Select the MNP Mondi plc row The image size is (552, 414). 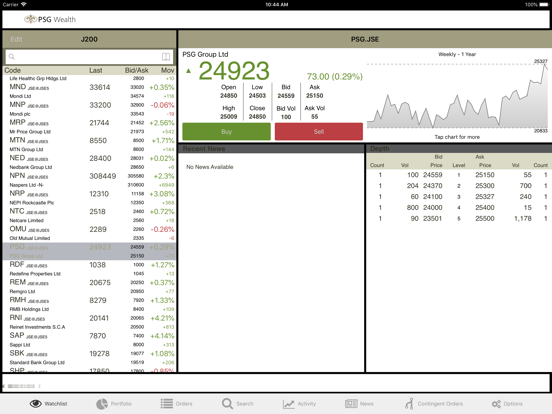[89, 109]
